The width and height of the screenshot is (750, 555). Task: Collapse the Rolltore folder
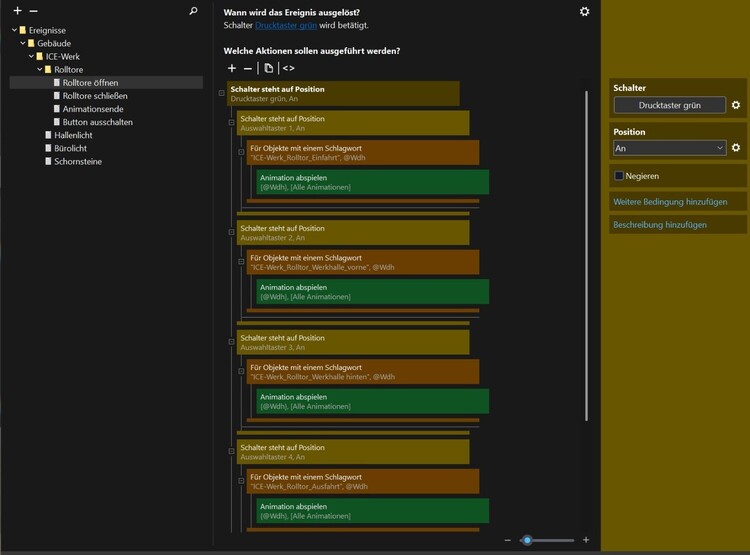tap(40, 69)
